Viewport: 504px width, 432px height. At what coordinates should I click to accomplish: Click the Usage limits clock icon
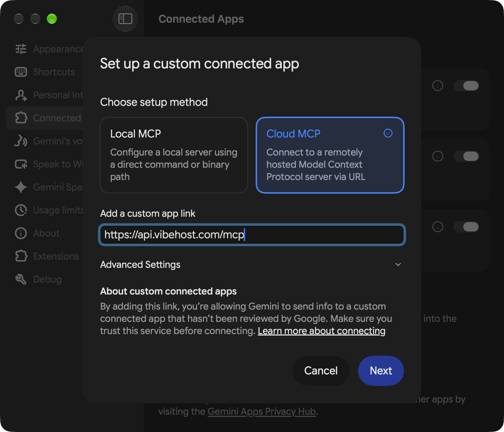[21, 210]
